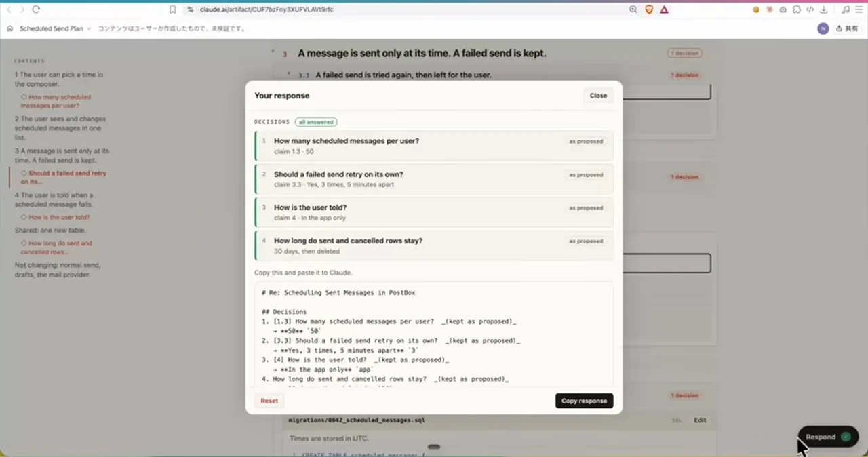Click the home icon beside Scheduled Send Plan
868x457 pixels.
(10, 28)
